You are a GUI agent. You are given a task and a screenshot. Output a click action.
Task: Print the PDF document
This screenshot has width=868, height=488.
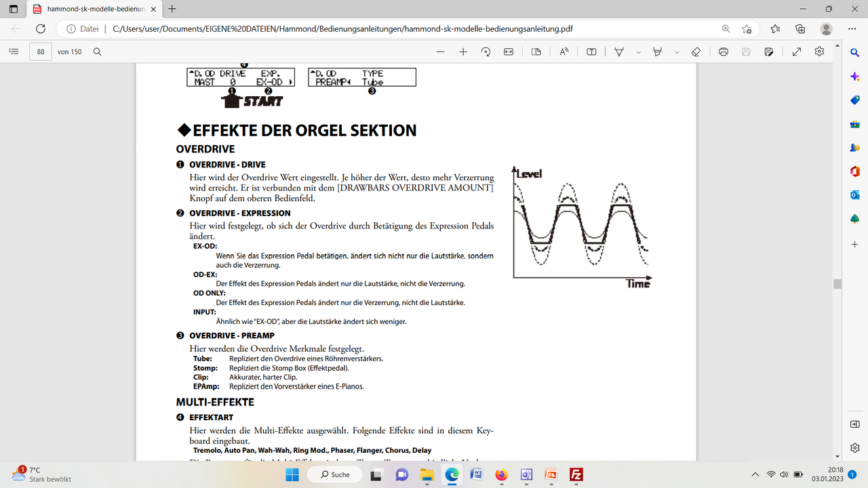(724, 52)
